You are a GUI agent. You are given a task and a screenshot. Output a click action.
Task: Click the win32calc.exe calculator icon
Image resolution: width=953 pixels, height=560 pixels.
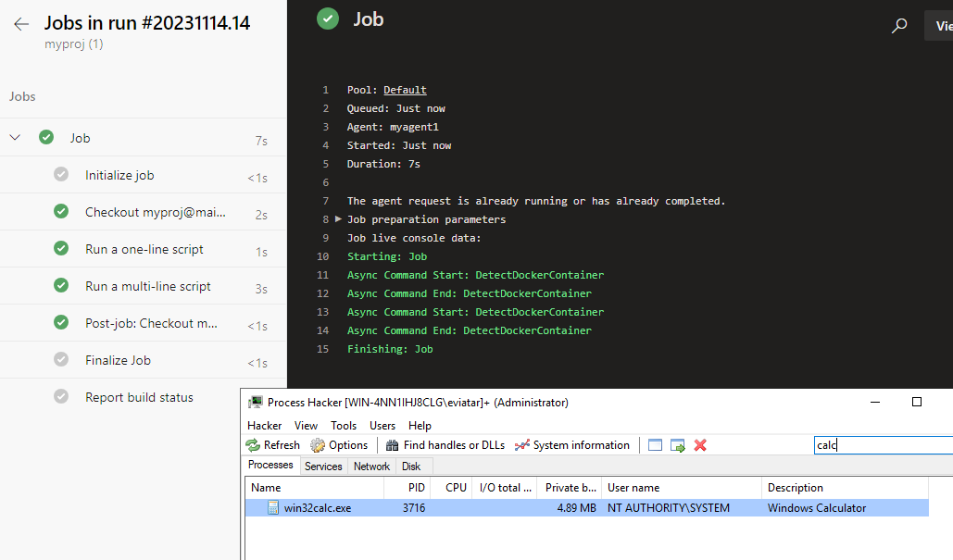pos(273,508)
